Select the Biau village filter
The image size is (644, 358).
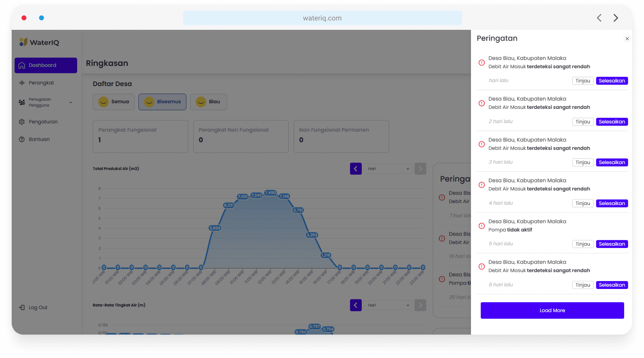point(208,102)
